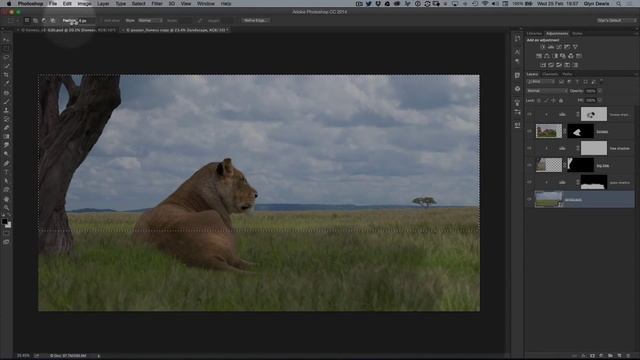Open the marquee Style dropdown
The image size is (640, 360).
pyautogui.click(x=150, y=20)
